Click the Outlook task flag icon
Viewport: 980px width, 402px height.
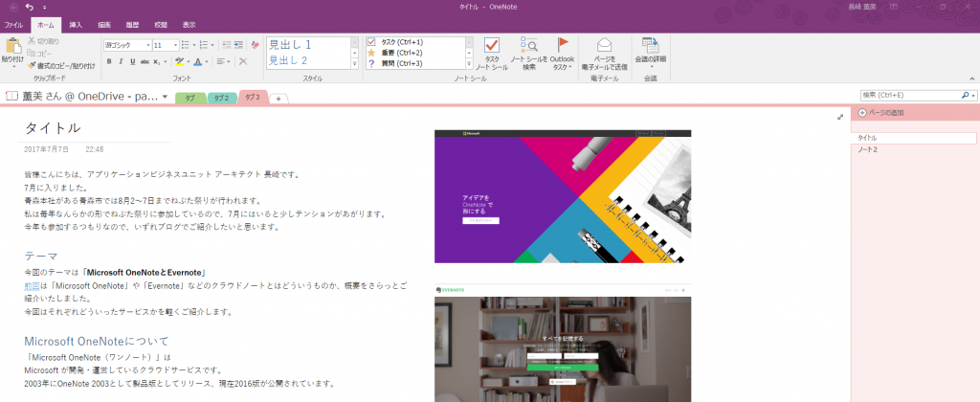(563, 48)
